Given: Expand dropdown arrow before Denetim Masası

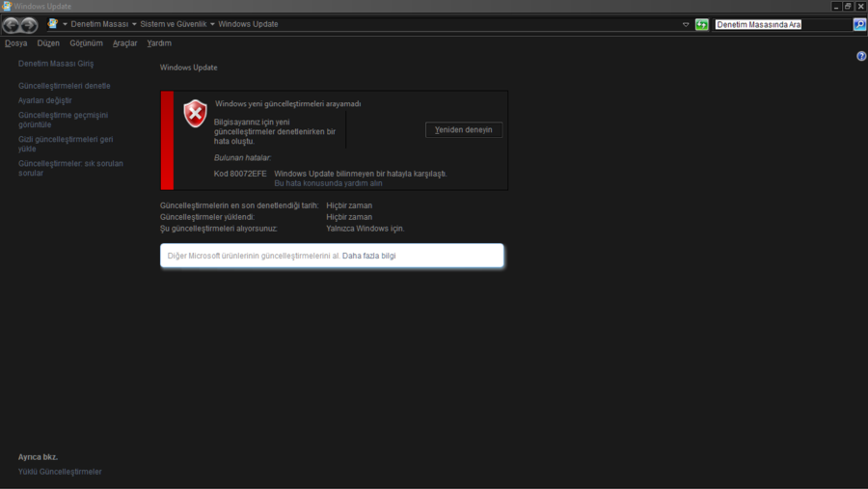Looking at the screenshot, I should 65,24.
